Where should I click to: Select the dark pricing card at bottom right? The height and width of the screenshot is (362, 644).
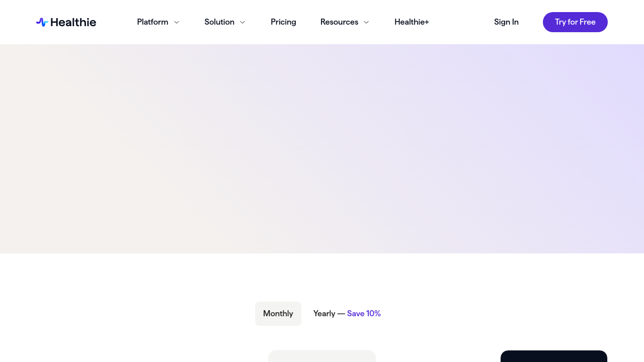(553, 356)
